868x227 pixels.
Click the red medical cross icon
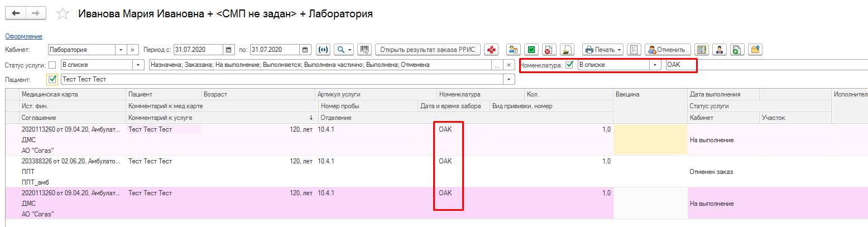(x=491, y=50)
